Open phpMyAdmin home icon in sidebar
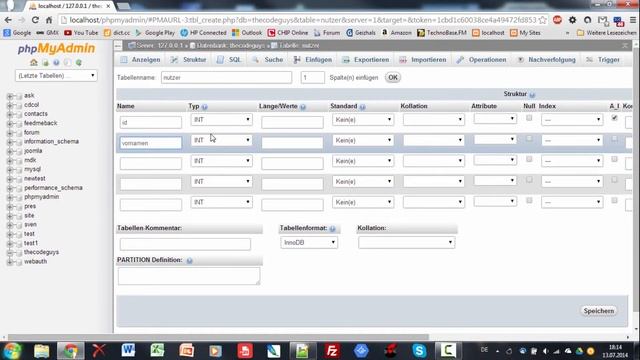This screenshot has height=360, width=640. coord(33,62)
